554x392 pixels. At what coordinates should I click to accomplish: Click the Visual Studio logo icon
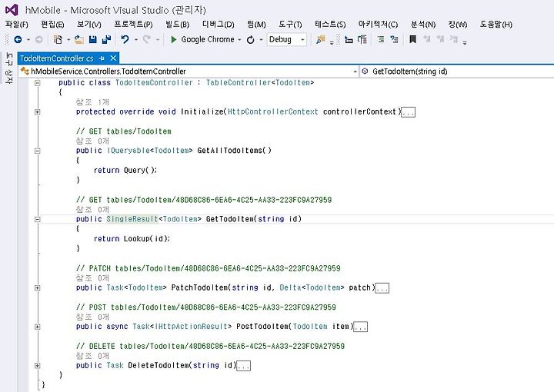pyautogui.click(x=12, y=10)
